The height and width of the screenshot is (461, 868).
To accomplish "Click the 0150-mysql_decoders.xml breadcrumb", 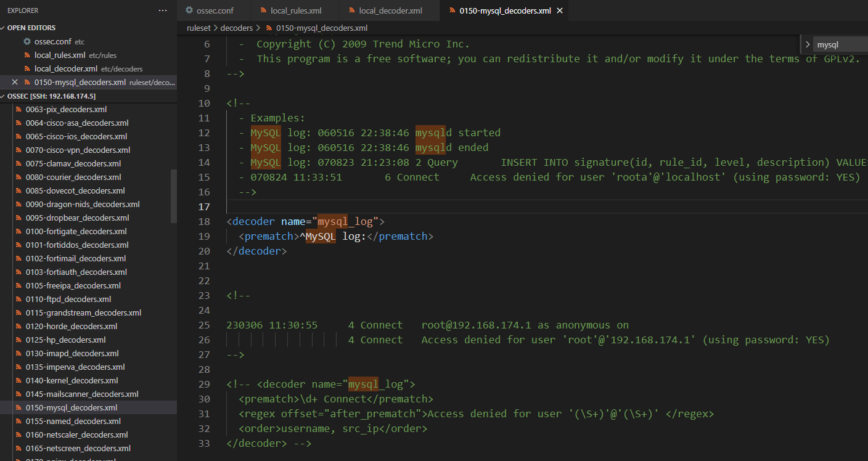I will tap(322, 28).
